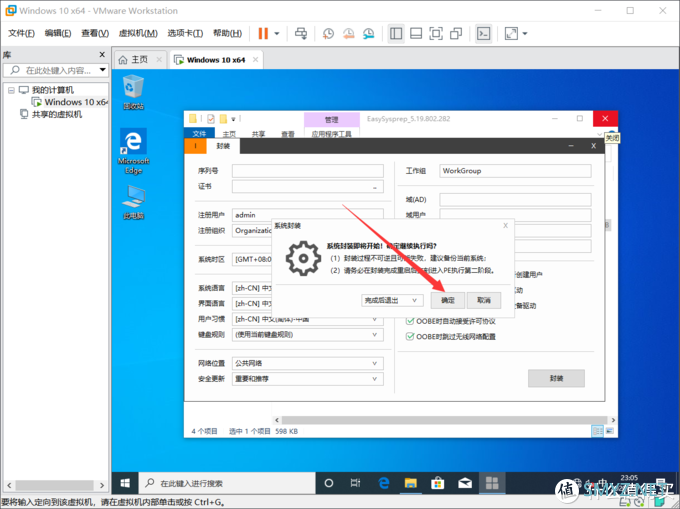This screenshot has height=509, width=680.
Task: Open the snapshot manager icon
Action: click(x=369, y=33)
